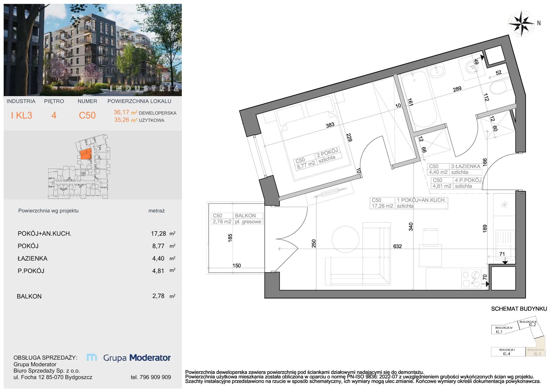Click the toilet symbol in the bathroom
Image resolution: width=555 pixels, height=392 pixels.
click(501, 87)
